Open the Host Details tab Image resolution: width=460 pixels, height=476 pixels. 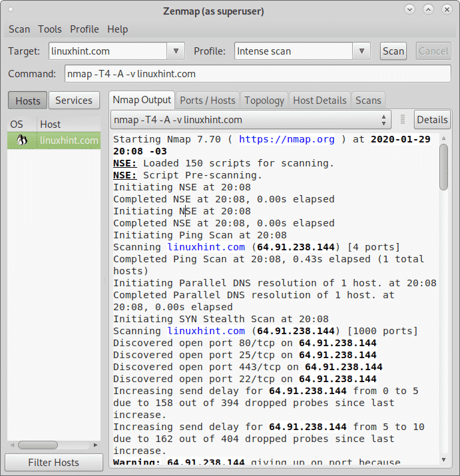(320, 101)
